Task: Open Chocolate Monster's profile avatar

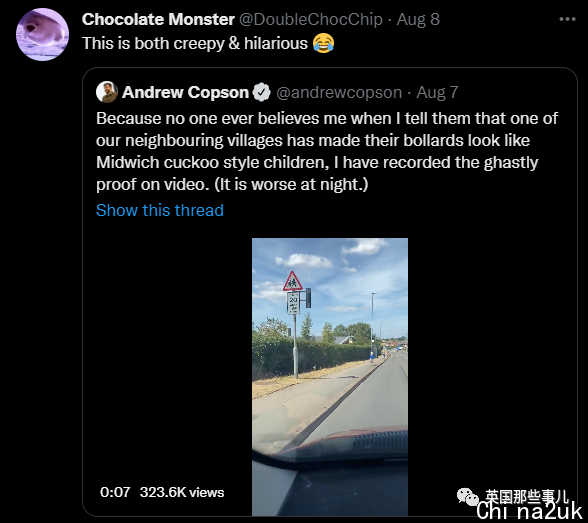Action: point(42,34)
